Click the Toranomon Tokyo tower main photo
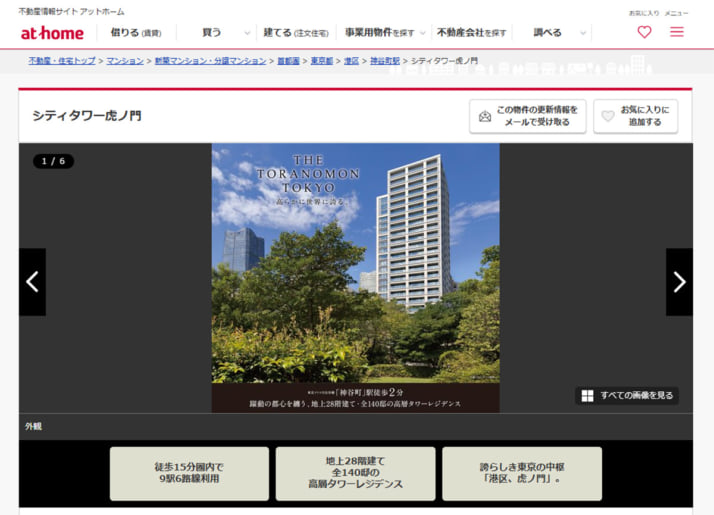Screen dimensions: 714x515 tap(355, 270)
